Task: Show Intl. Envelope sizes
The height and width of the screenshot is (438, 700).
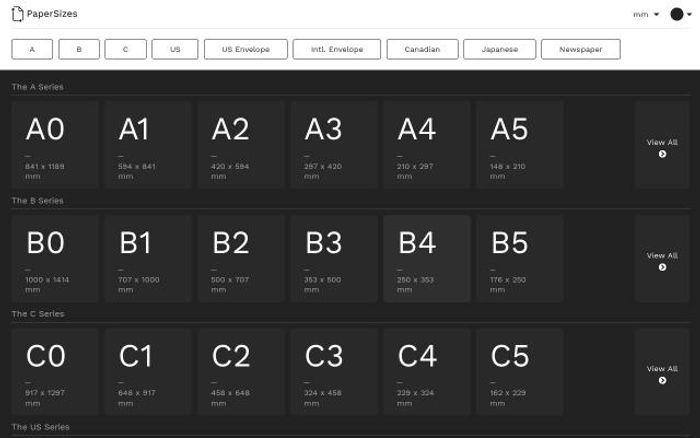Action: pos(330,49)
